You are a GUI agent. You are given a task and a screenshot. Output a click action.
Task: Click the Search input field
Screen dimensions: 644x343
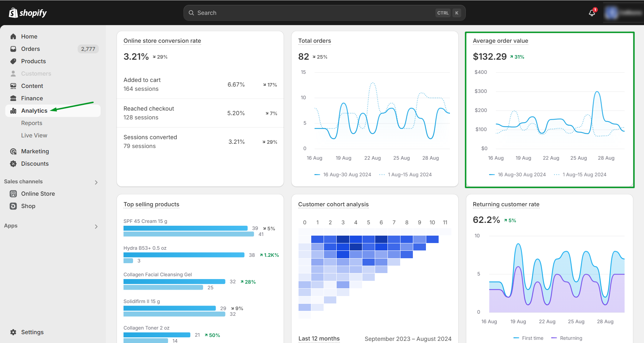(x=324, y=13)
